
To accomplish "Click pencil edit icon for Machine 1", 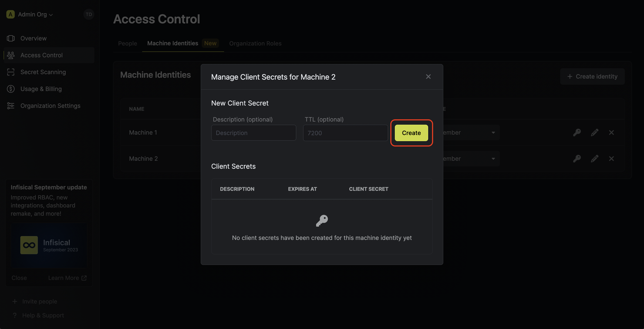I will tap(595, 132).
